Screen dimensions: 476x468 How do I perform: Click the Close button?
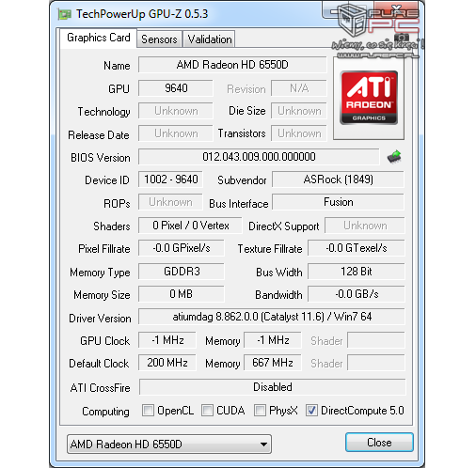point(379,443)
